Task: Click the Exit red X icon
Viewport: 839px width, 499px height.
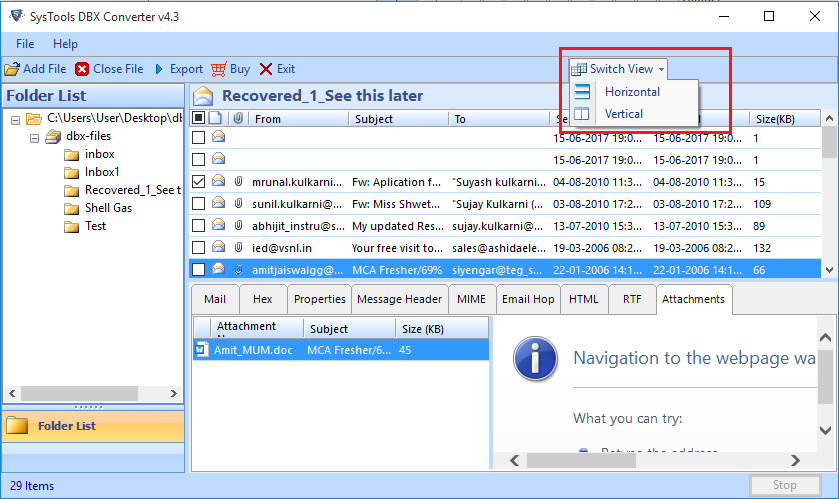Action: click(266, 69)
